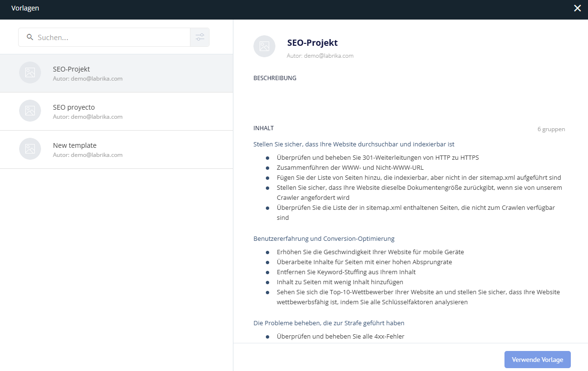This screenshot has width=588, height=371.
Task: Click item about 301-Weiterleitungen von HTTP zu HTTPS
Action: 378,157
